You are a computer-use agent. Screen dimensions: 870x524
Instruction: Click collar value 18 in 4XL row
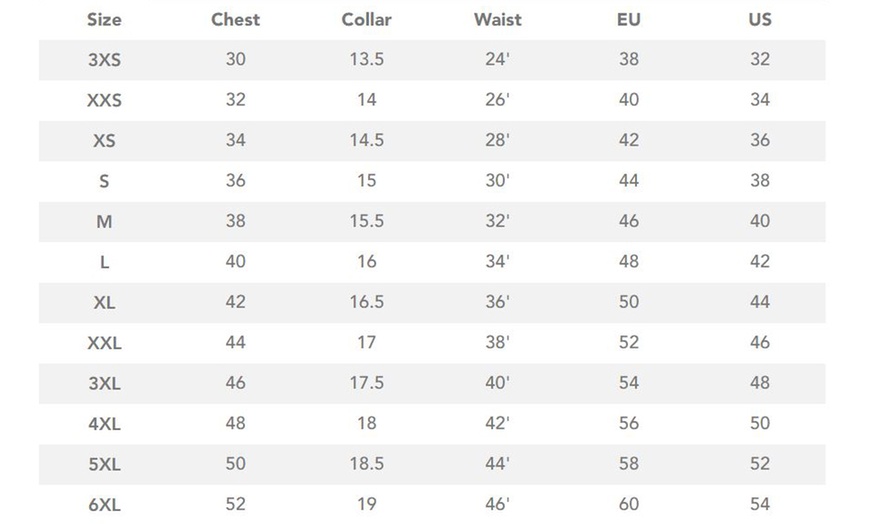(x=366, y=423)
